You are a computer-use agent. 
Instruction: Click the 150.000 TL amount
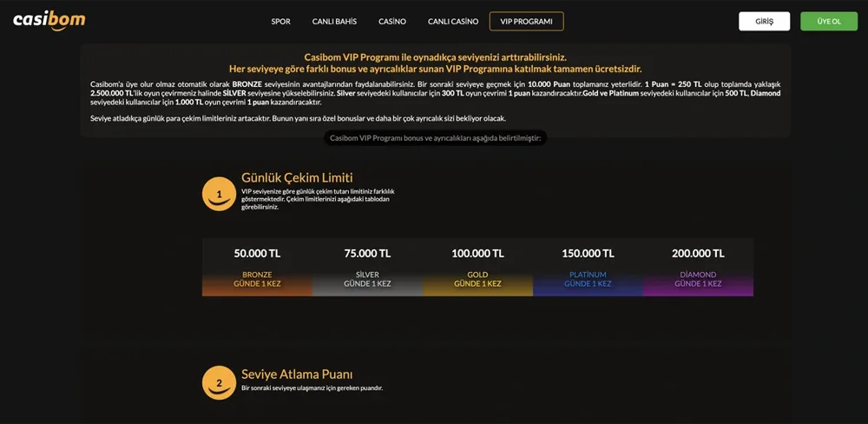[x=588, y=254]
